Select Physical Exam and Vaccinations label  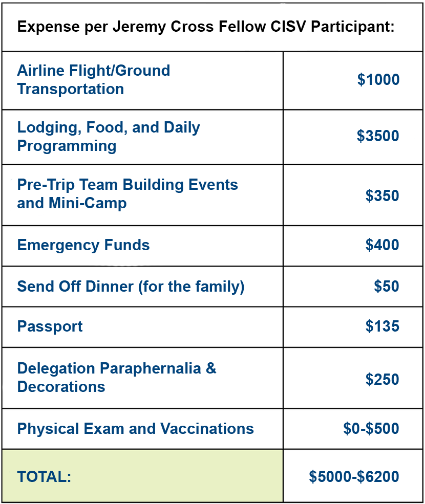(136, 429)
